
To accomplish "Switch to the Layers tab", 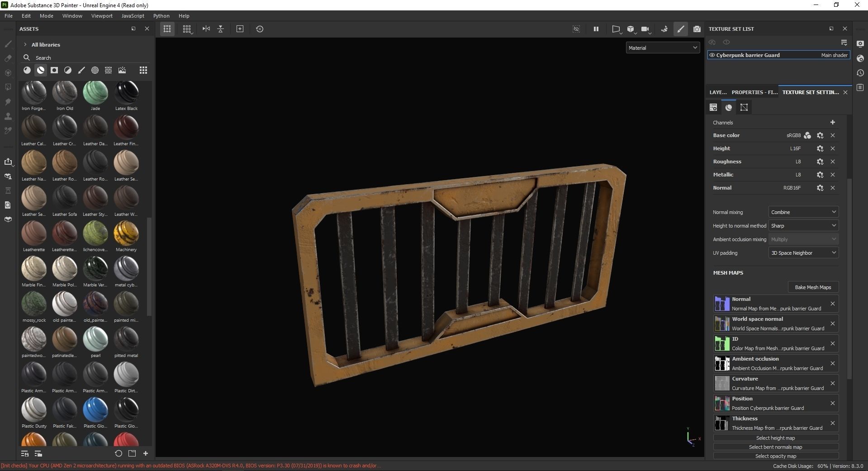I will pos(718,92).
